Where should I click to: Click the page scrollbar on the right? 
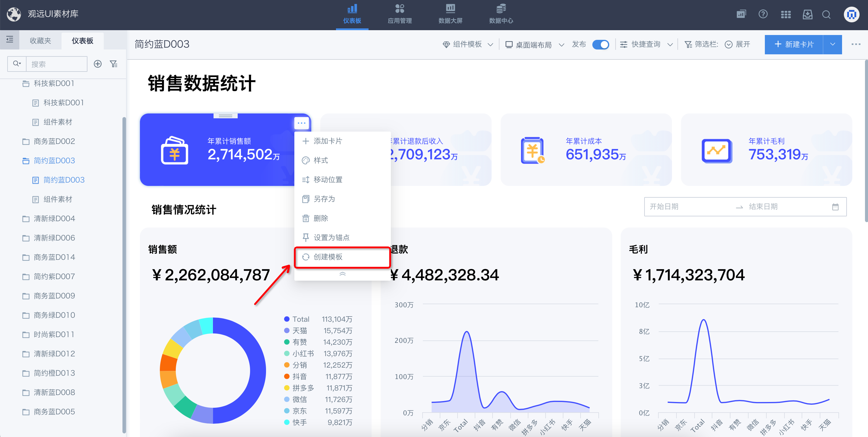(x=866, y=141)
